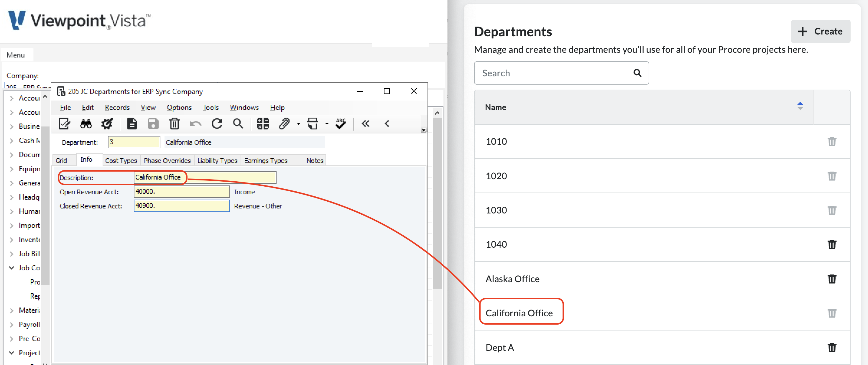Click the printer icon in toolbar
The width and height of the screenshot is (868, 365).
coord(313,124)
